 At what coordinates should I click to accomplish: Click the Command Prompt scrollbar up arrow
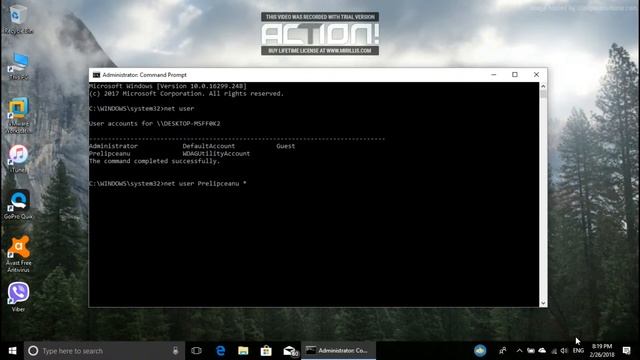tap(543, 86)
